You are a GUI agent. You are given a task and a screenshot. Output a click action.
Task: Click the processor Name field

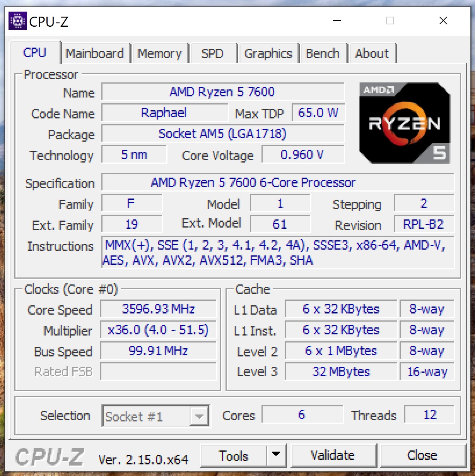tap(223, 92)
